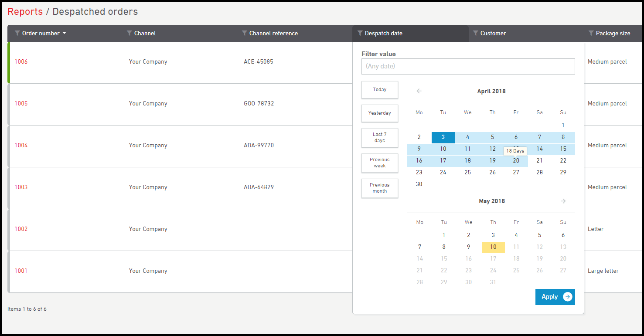Screen dimensions: 644x336
Task: Toggle sort arrow on Order number column
Action: point(65,33)
